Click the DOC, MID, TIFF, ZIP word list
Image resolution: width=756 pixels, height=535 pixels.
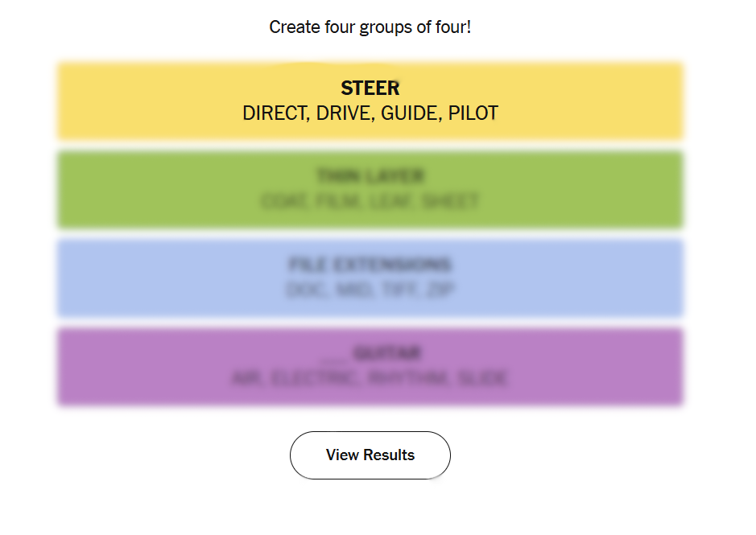coord(370,290)
